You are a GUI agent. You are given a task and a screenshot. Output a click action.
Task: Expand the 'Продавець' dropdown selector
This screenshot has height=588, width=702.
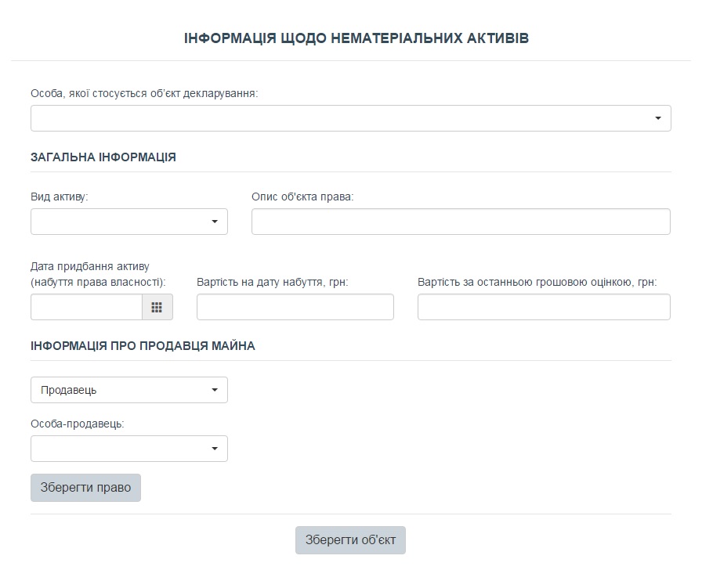click(129, 390)
